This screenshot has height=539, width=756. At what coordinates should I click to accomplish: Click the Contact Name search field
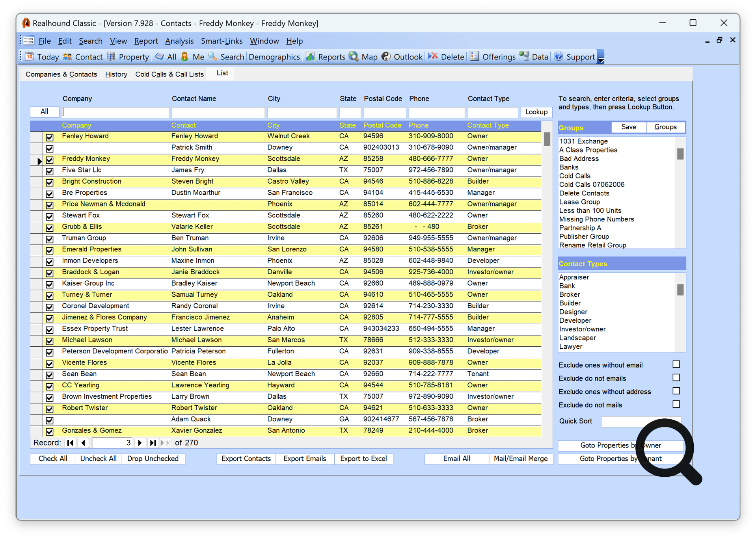(x=218, y=112)
